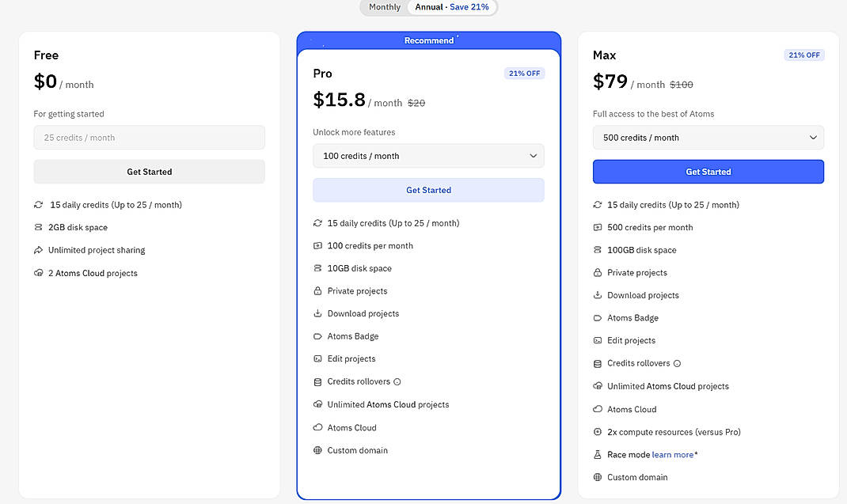Click lock icon beside Max Private projects

(x=598, y=273)
